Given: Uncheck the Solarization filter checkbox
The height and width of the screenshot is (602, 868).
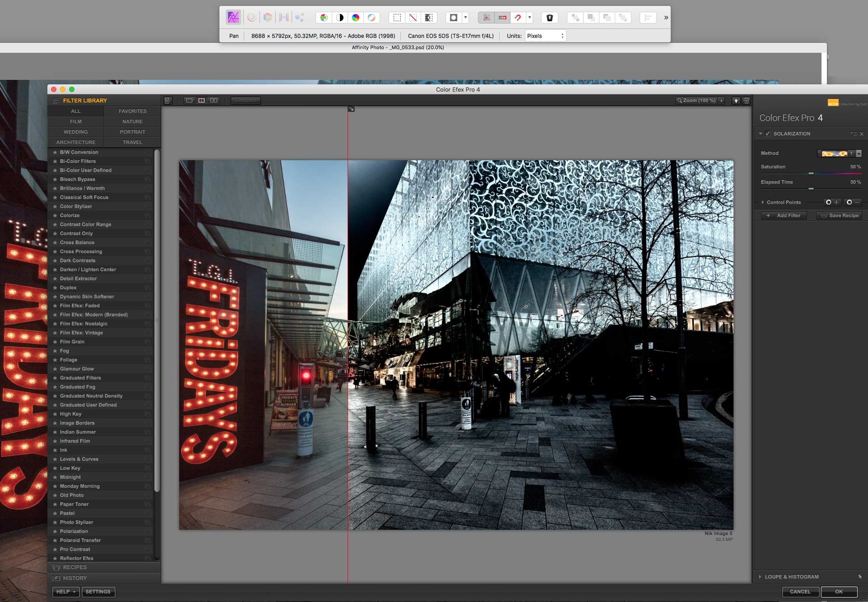Looking at the screenshot, I should tap(768, 134).
